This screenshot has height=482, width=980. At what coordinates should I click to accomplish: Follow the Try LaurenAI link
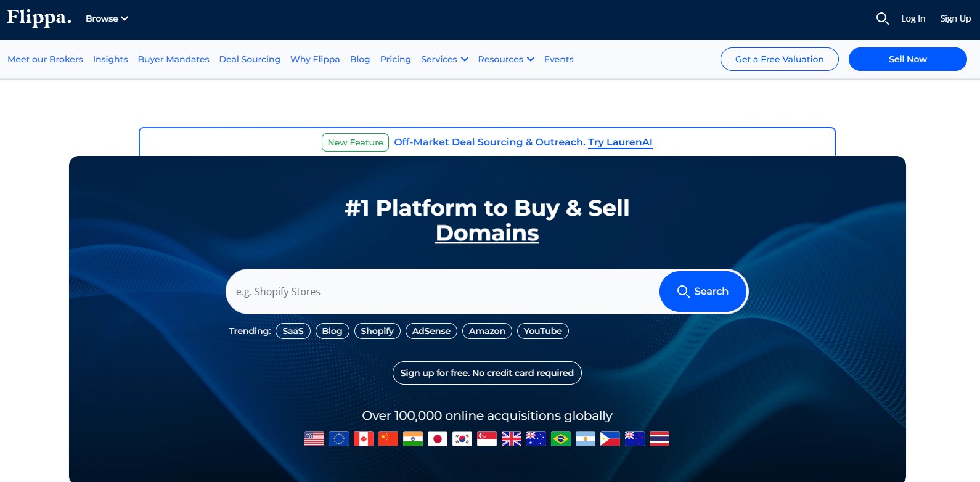(620, 142)
